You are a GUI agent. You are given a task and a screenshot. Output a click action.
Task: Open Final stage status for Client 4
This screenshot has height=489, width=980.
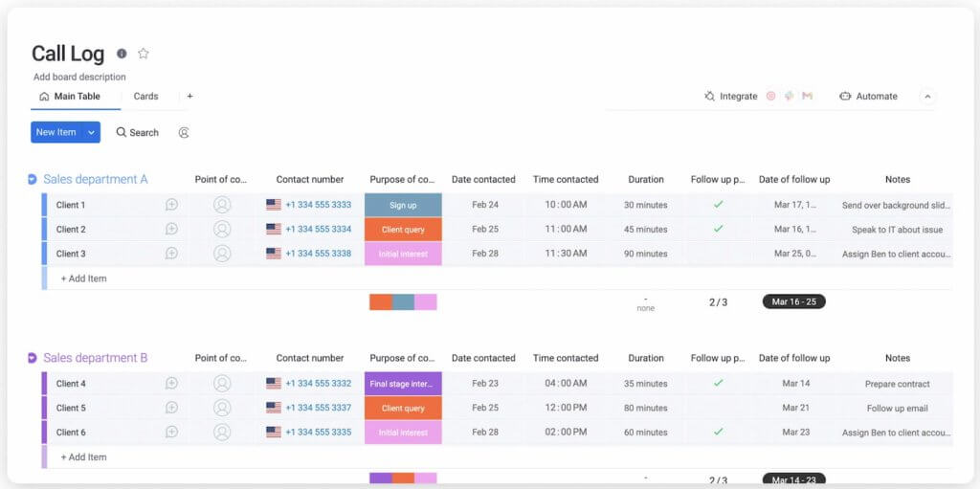pyautogui.click(x=403, y=384)
